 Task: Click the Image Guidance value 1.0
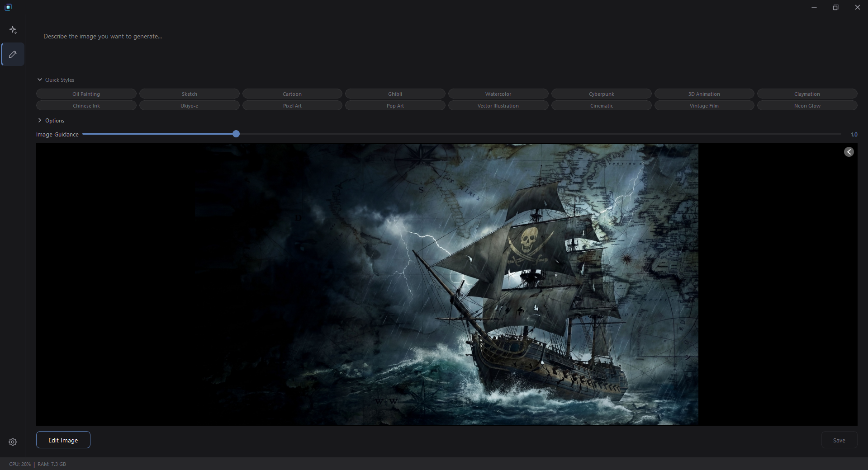(x=854, y=135)
